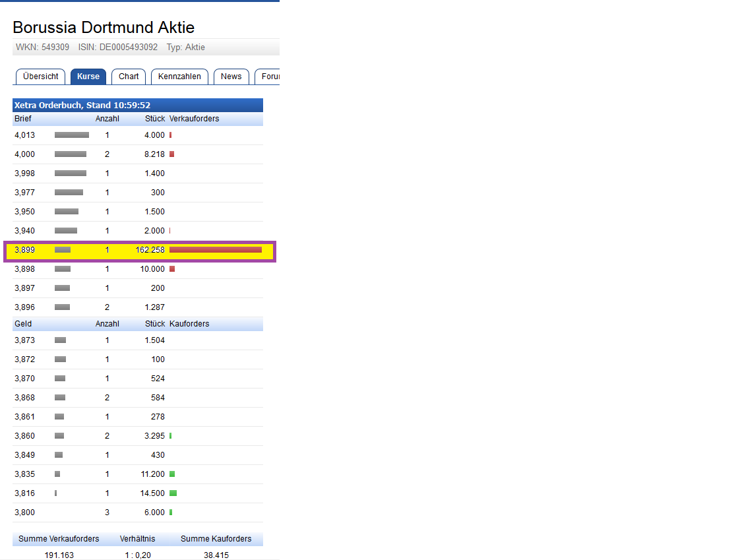Click the 8.218 share volume
Viewport: 732px width, 560px height.
154,154
